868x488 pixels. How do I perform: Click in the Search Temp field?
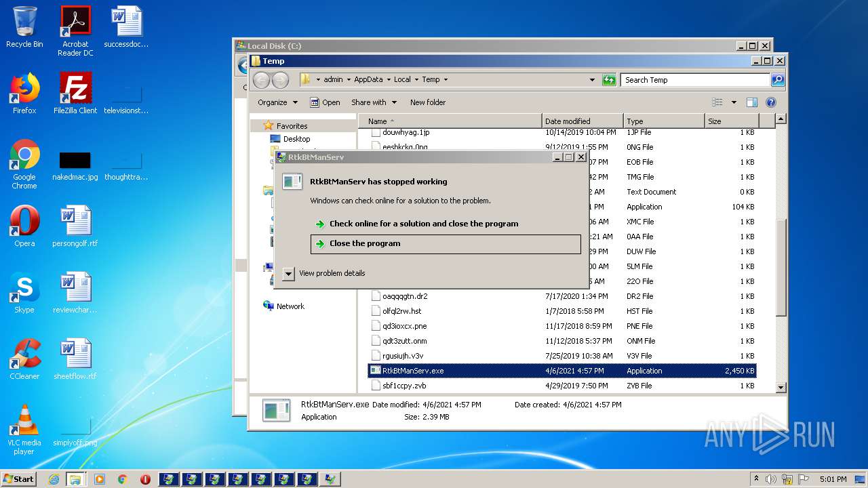pos(696,80)
